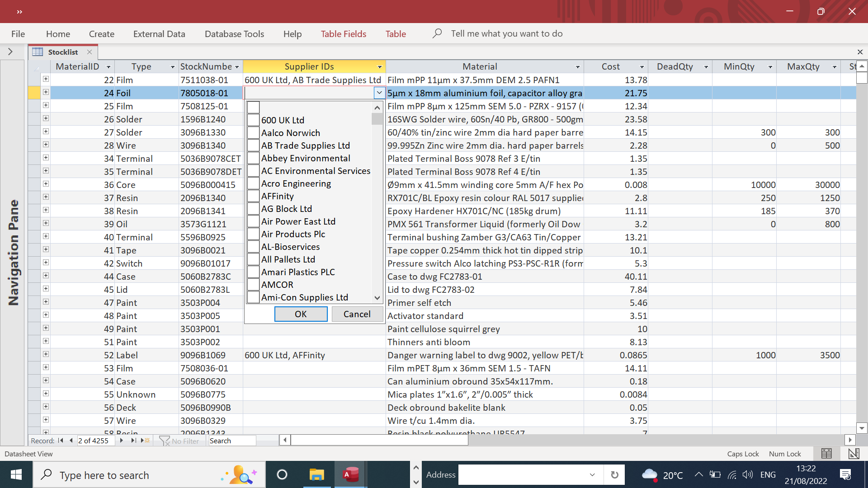This screenshot has height=488, width=868.
Task: Open the External Data tab
Action: coord(159,34)
